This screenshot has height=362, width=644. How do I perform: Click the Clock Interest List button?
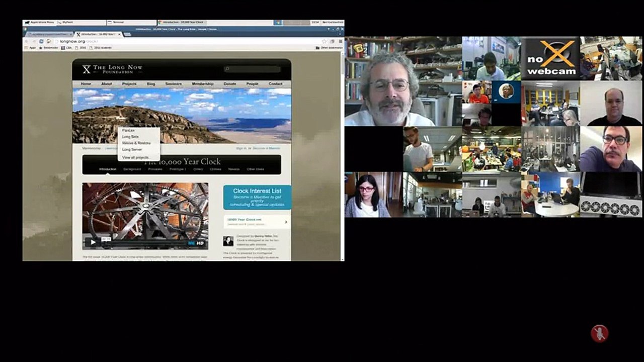(x=257, y=197)
